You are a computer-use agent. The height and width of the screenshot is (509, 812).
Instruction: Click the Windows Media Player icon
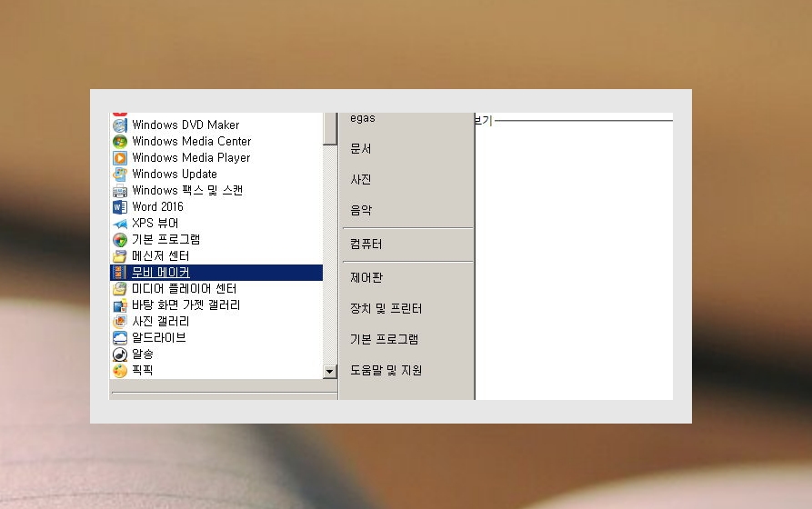120,158
